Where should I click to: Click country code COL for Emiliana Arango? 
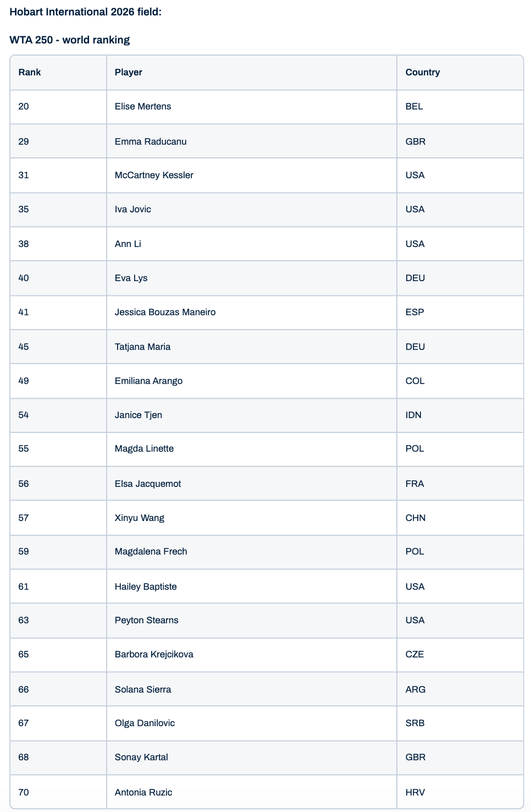[414, 381]
